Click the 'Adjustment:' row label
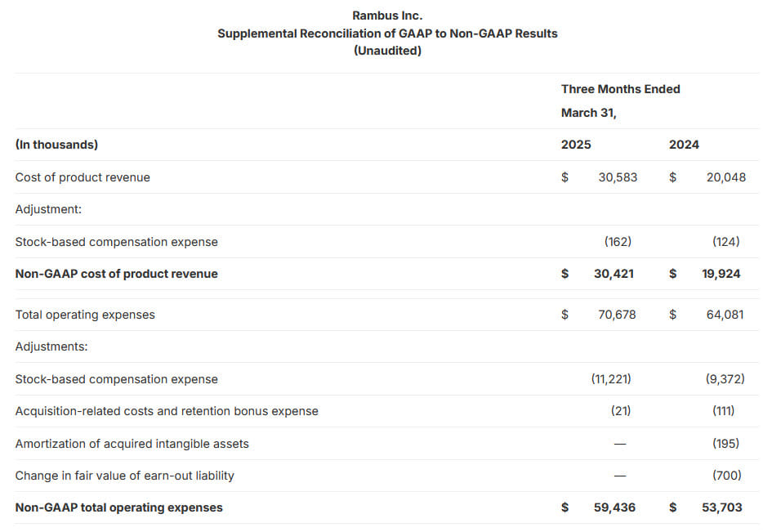 point(49,209)
